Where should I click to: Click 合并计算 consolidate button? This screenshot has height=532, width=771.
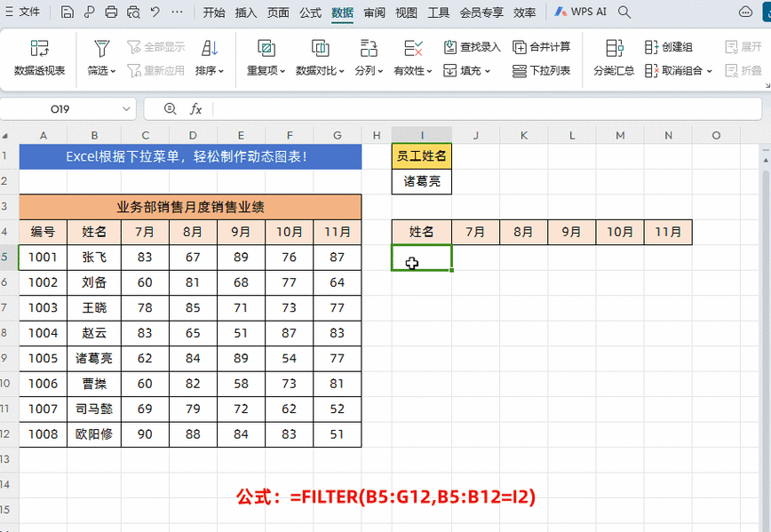[541, 47]
